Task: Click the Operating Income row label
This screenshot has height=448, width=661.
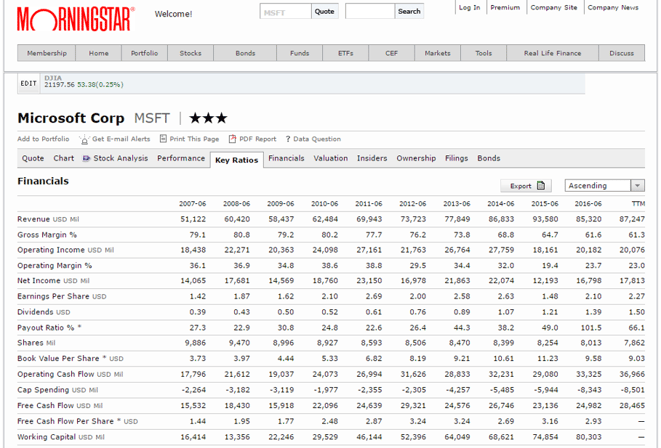Action: coord(65,250)
